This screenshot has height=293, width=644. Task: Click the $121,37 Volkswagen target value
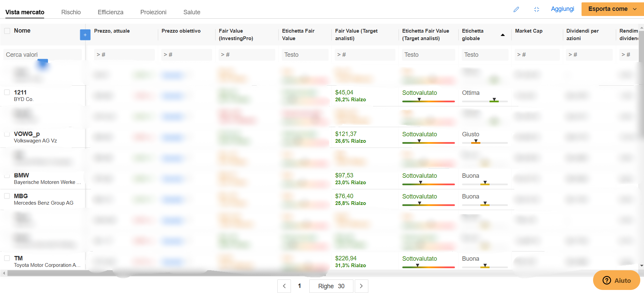pos(346,134)
